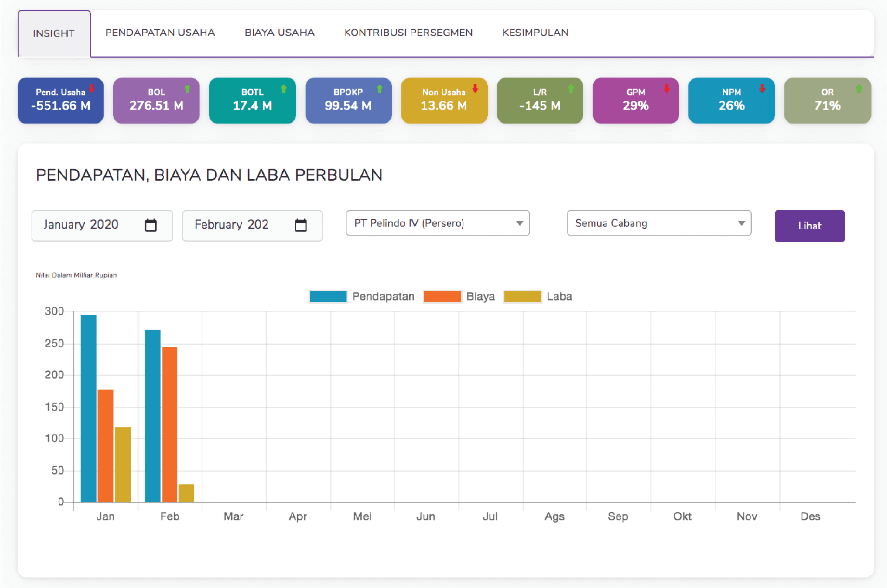Click green up arrow on BOTL card

283,89
